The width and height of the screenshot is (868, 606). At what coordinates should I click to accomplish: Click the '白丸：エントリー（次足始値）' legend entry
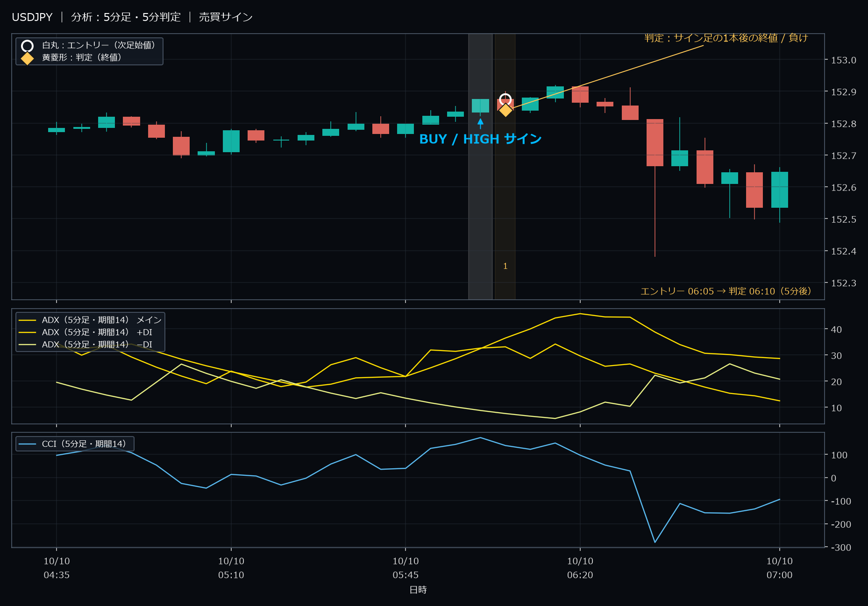click(x=99, y=45)
